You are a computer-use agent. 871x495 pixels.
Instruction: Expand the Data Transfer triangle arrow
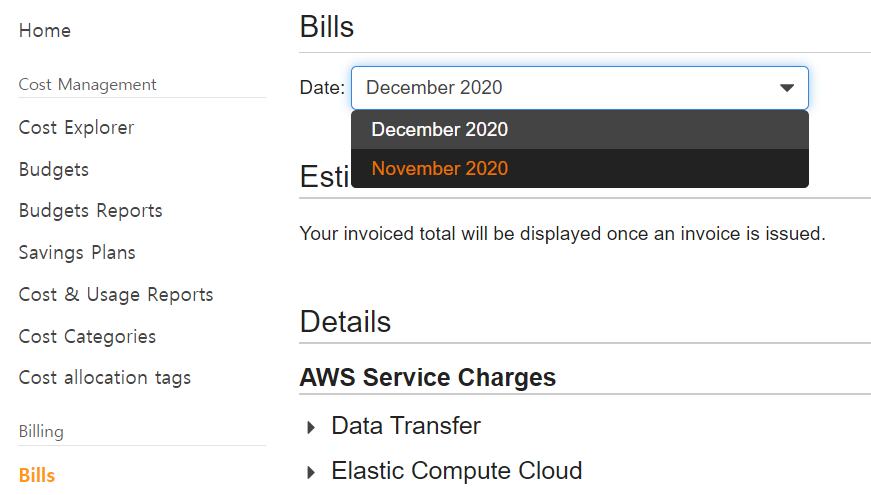pyautogui.click(x=312, y=427)
